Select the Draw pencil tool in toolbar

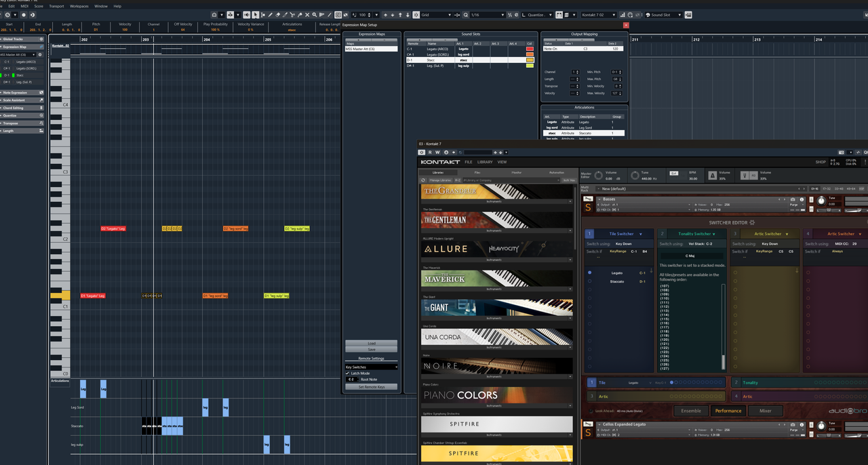coord(270,14)
